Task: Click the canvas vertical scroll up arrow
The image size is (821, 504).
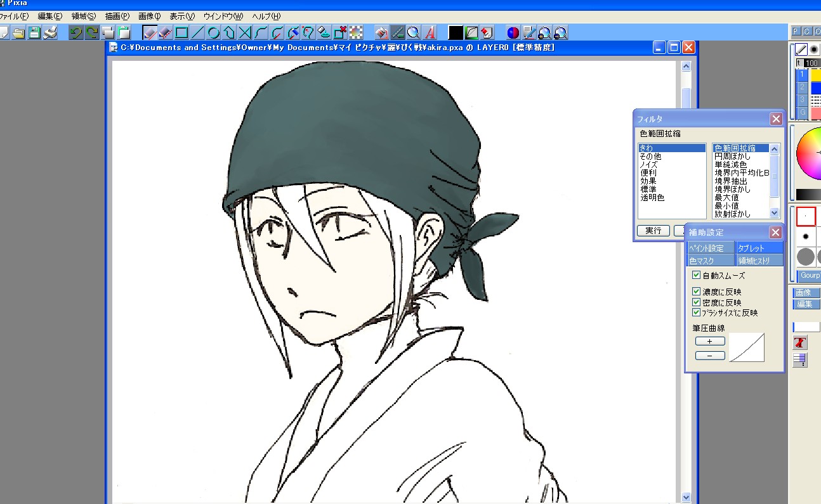Action: 686,66
